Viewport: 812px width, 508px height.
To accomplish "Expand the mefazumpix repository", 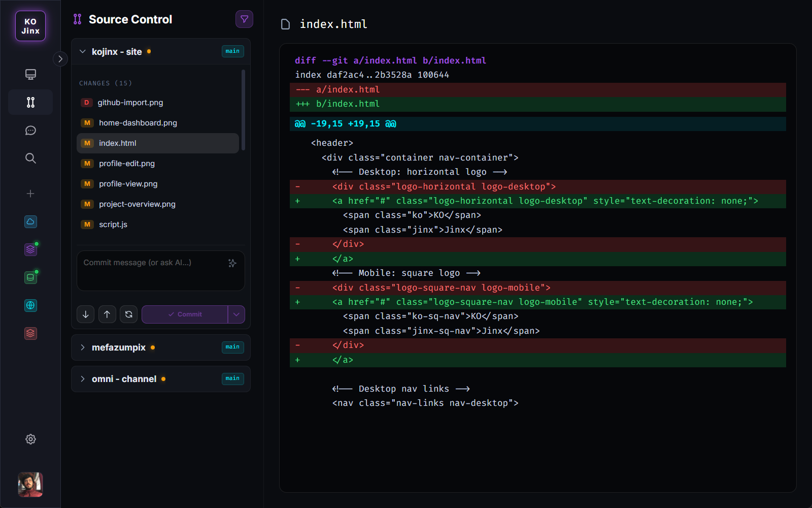I will [83, 347].
